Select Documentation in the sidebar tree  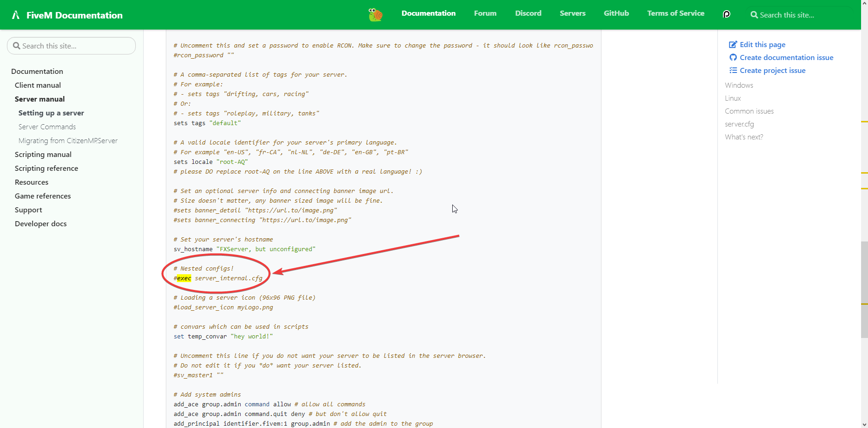pyautogui.click(x=37, y=71)
